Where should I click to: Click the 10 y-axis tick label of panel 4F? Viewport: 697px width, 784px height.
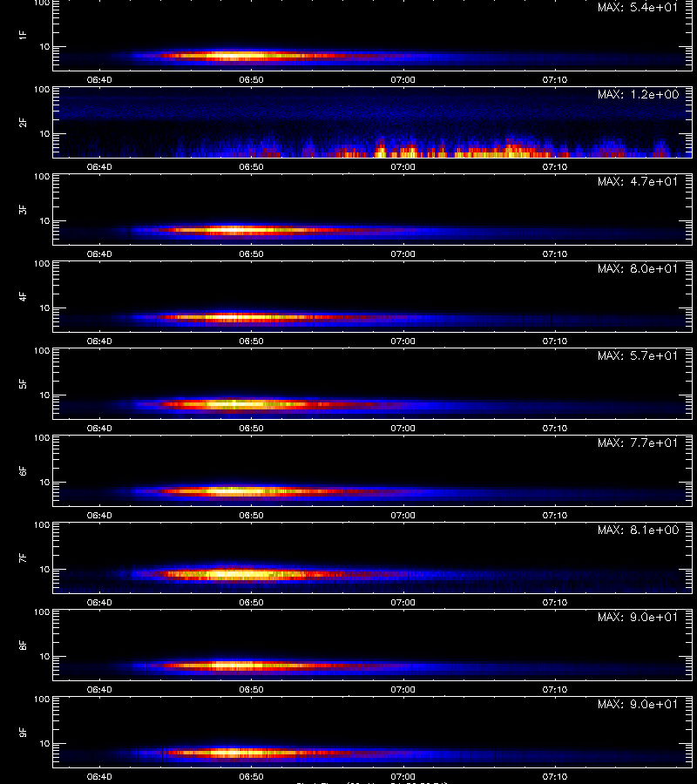[44, 308]
